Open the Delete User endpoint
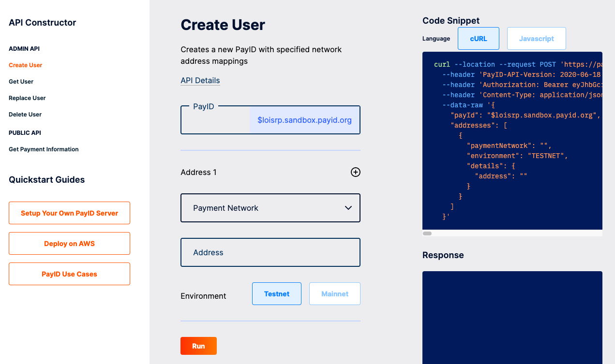This screenshot has width=615, height=364. (x=25, y=114)
